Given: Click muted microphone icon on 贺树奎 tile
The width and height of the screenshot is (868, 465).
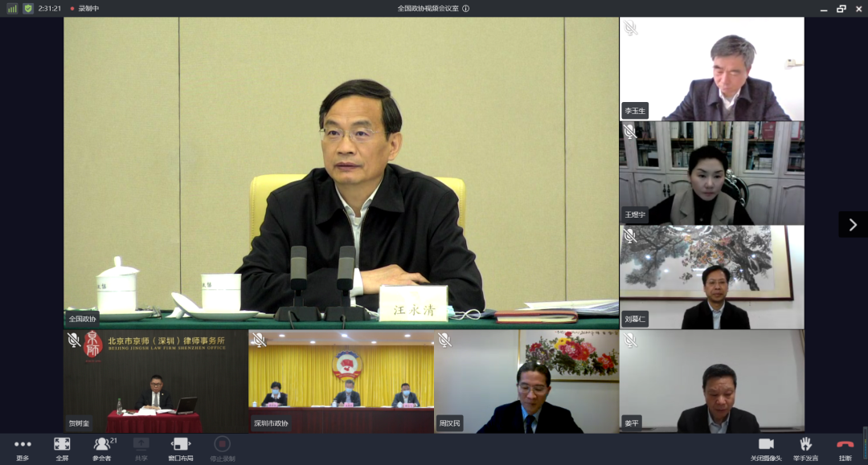Looking at the screenshot, I should (73, 340).
